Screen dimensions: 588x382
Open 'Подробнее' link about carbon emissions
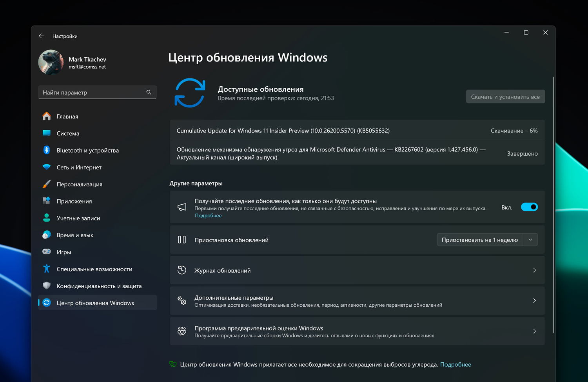pos(456,365)
